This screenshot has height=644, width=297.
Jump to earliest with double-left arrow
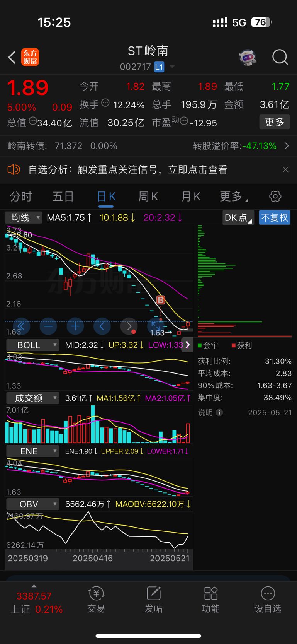(x=21, y=326)
